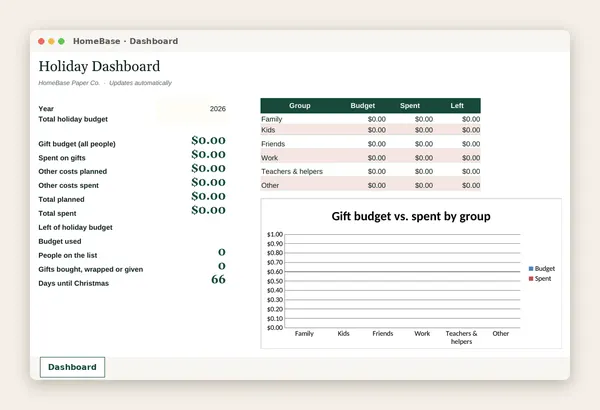
Task: Select the Family row label
Action: click(272, 119)
